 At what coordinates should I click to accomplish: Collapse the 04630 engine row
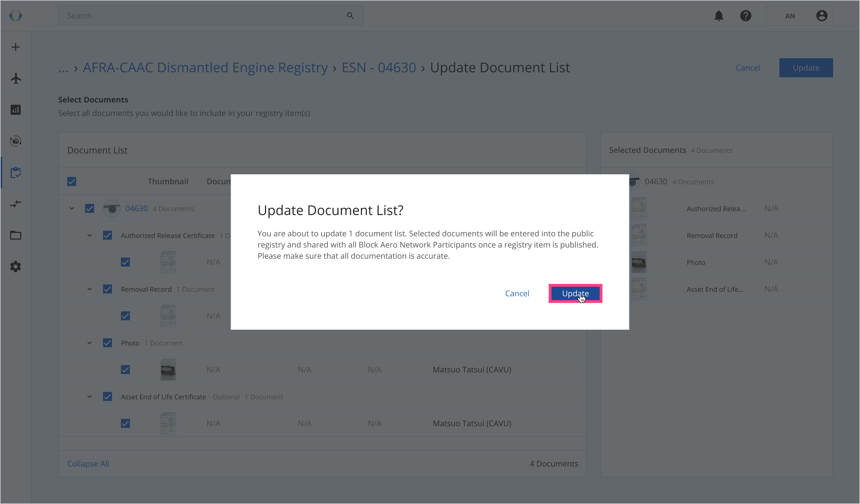click(x=72, y=208)
